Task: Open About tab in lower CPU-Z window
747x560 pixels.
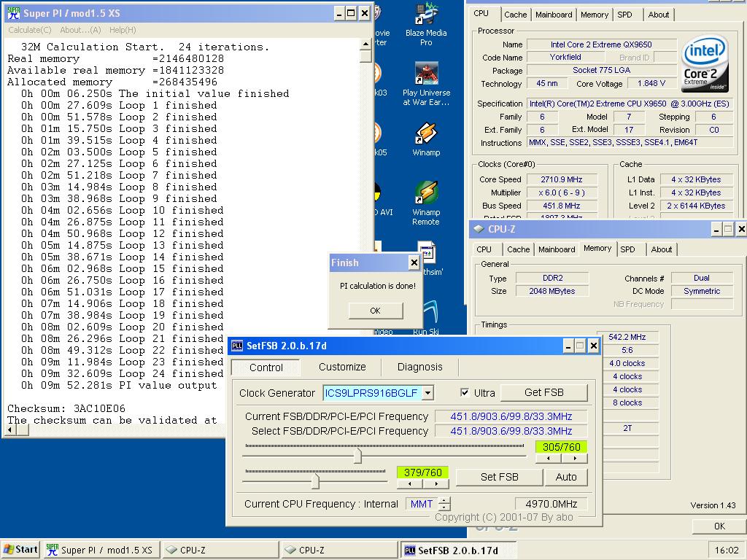Action: (x=661, y=249)
